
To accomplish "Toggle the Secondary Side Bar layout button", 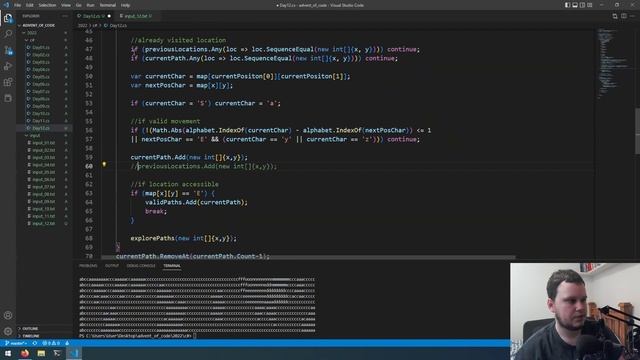I will coord(582,5).
